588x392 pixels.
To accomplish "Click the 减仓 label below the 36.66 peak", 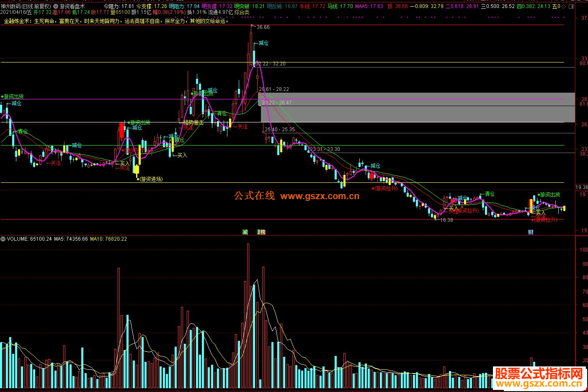I will 263,43.
